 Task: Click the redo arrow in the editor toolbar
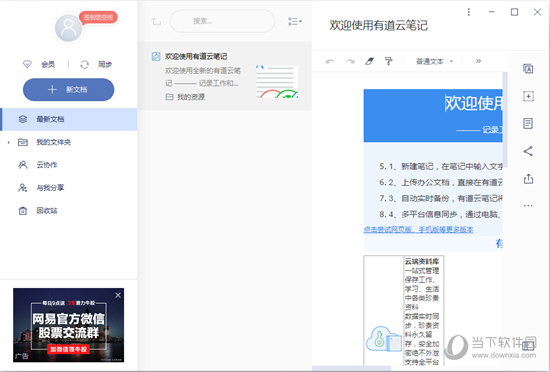[x=350, y=61]
